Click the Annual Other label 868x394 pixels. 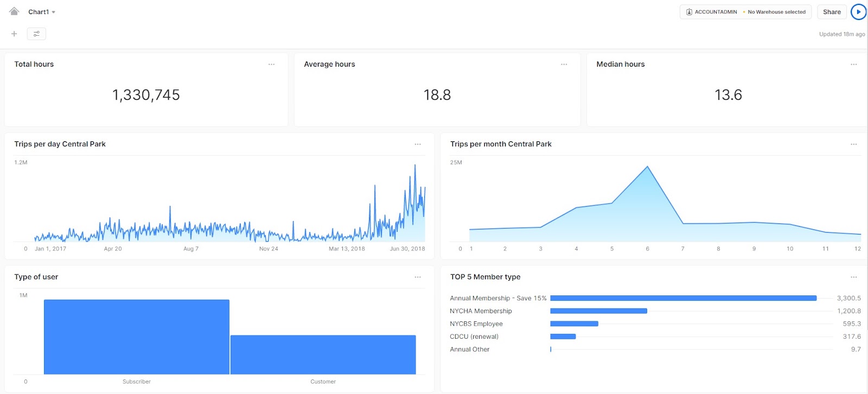pos(470,350)
